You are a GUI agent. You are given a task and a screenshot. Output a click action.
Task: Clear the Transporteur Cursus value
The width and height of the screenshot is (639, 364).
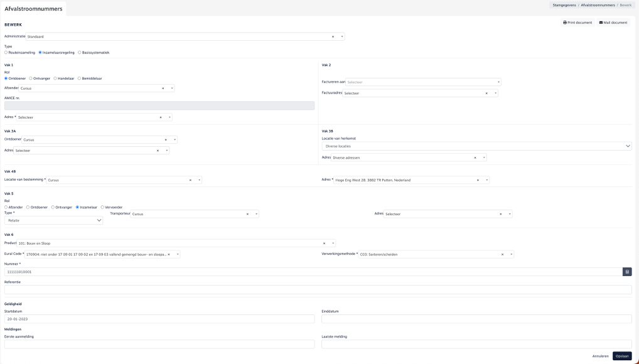point(247,214)
